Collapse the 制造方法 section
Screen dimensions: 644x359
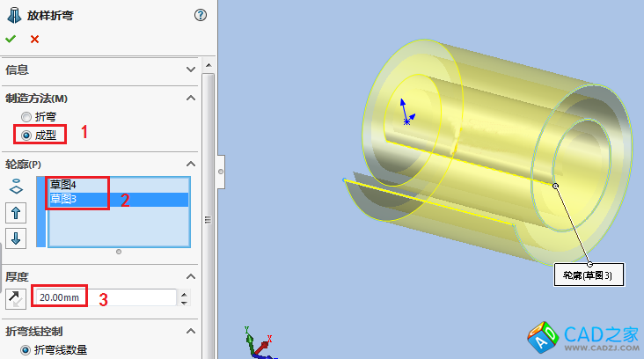(x=190, y=98)
